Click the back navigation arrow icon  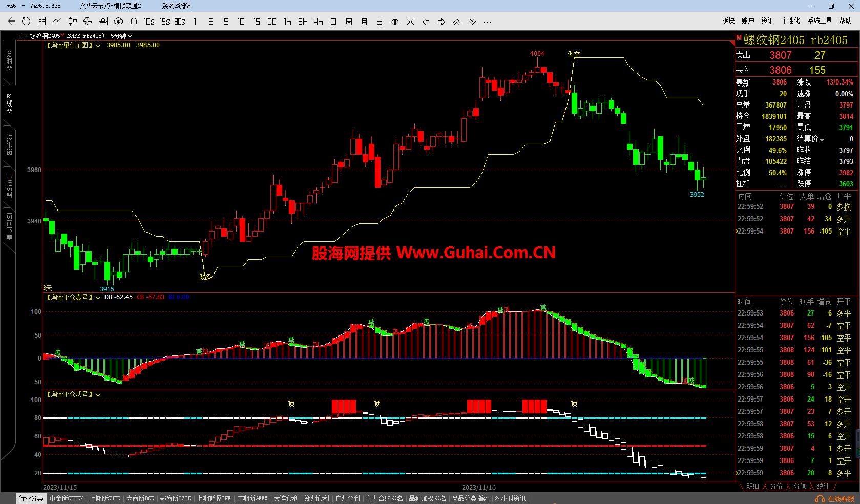[x=11, y=22]
